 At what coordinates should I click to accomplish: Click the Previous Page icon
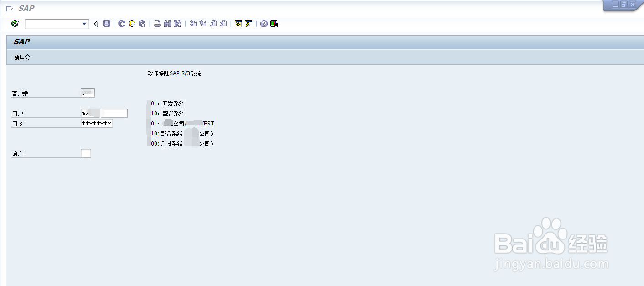coord(203,24)
